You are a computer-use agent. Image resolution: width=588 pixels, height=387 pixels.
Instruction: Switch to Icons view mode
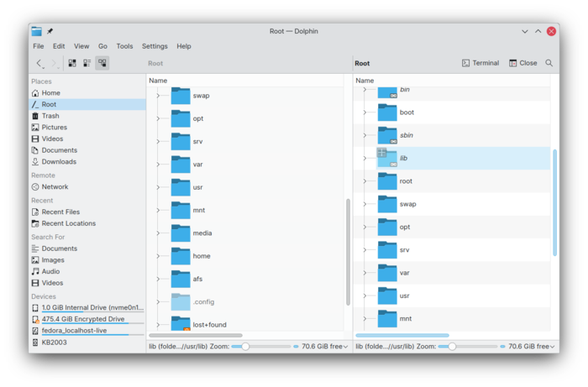click(x=72, y=63)
